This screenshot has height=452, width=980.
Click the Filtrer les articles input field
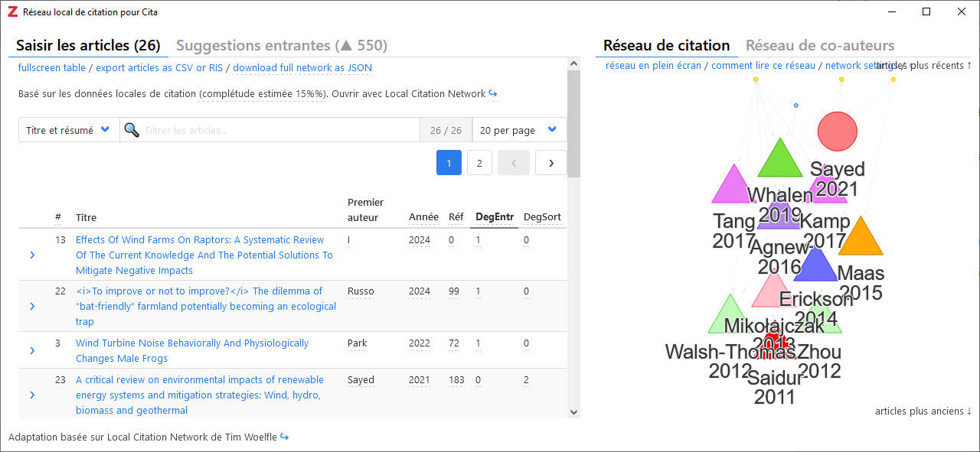click(x=281, y=130)
